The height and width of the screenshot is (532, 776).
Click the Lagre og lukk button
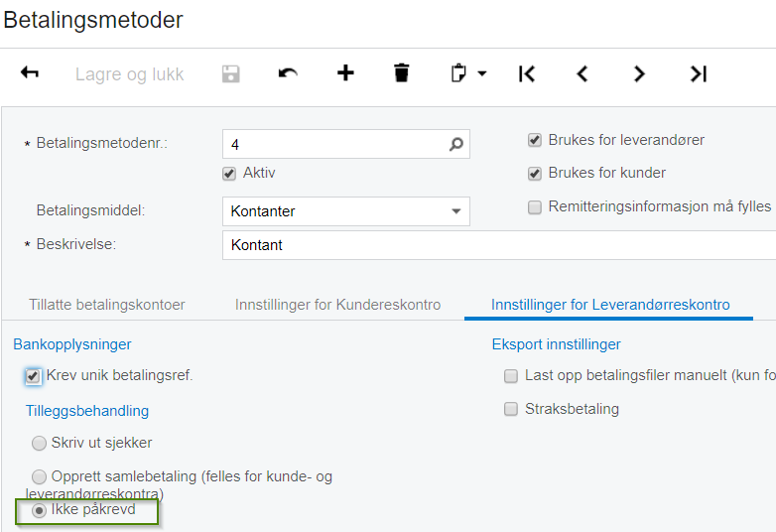click(129, 74)
